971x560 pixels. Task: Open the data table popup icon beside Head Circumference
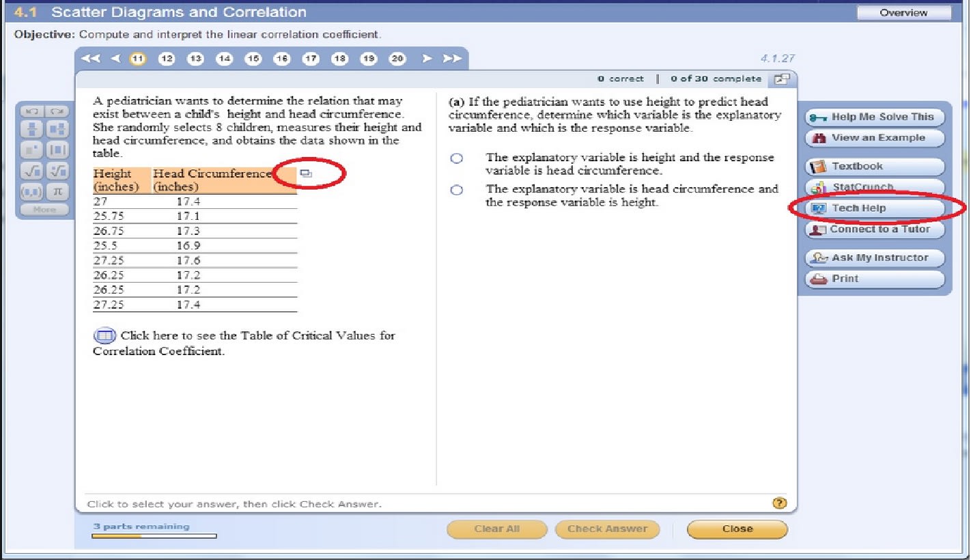[306, 174]
